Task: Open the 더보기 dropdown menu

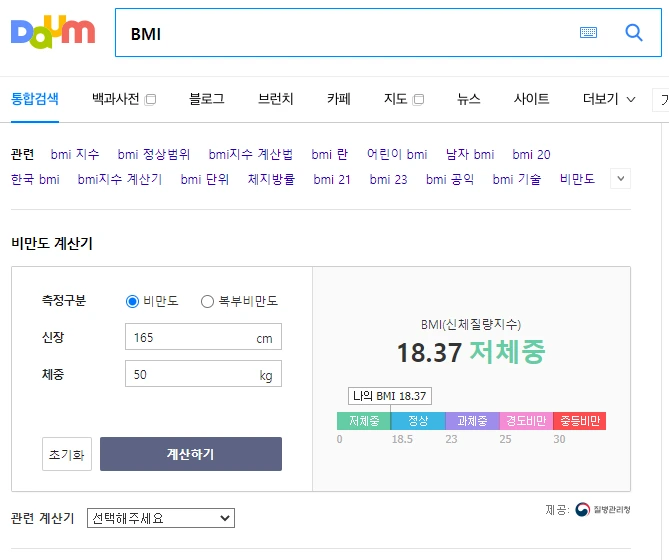Action: point(609,99)
